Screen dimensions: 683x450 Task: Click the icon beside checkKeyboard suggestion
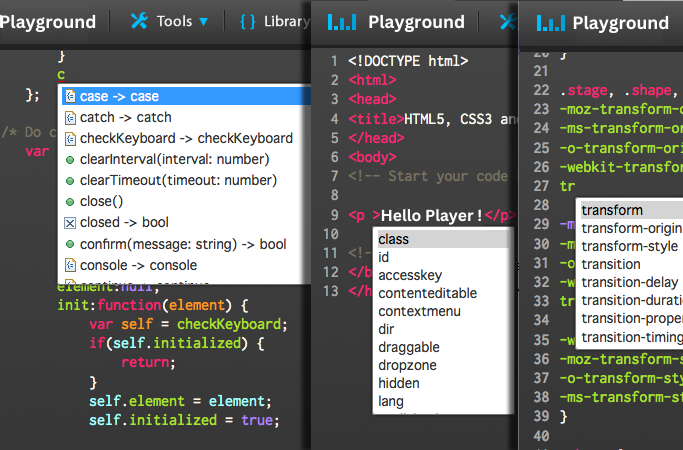coord(70,139)
